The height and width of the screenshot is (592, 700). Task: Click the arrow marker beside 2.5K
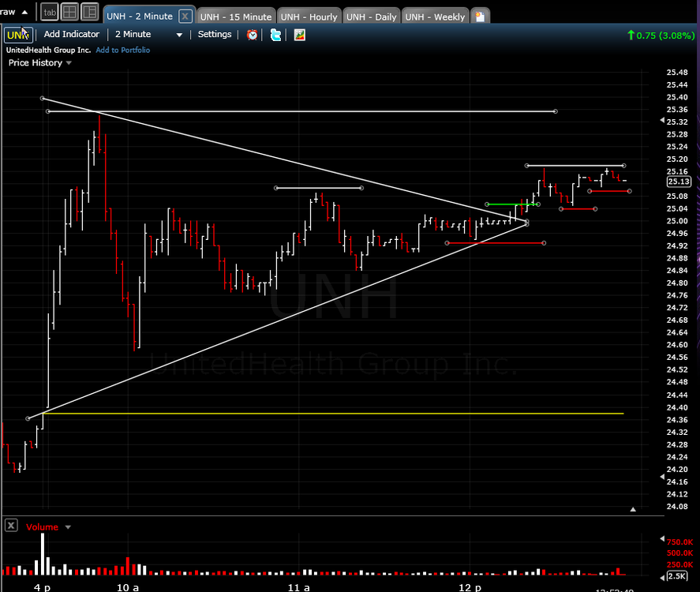point(662,578)
